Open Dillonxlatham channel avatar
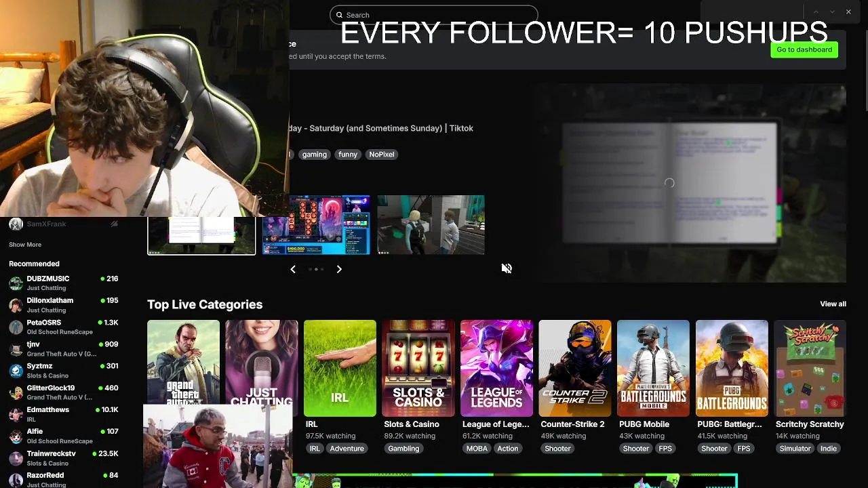Image resolution: width=868 pixels, height=488 pixels. pos(16,305)
